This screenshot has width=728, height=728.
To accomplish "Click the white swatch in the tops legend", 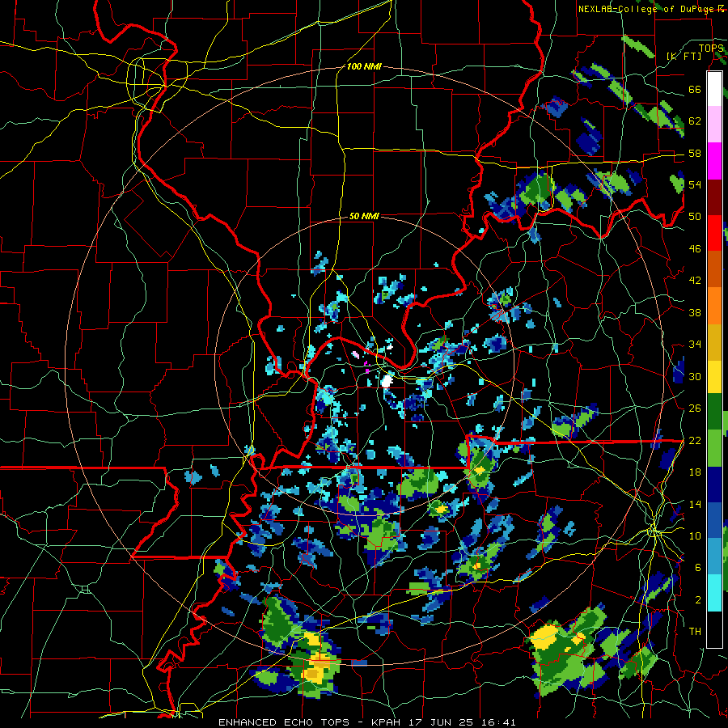I will (x=714, y=89).
